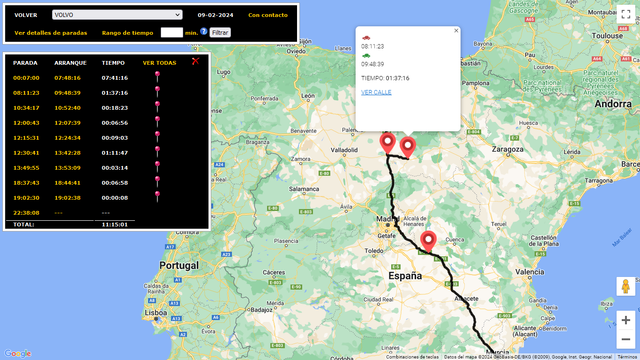The height and width of the screenshot is (360, 640).
Task: Click arranque time 19:02:38
Action: (x=67, y=198)
